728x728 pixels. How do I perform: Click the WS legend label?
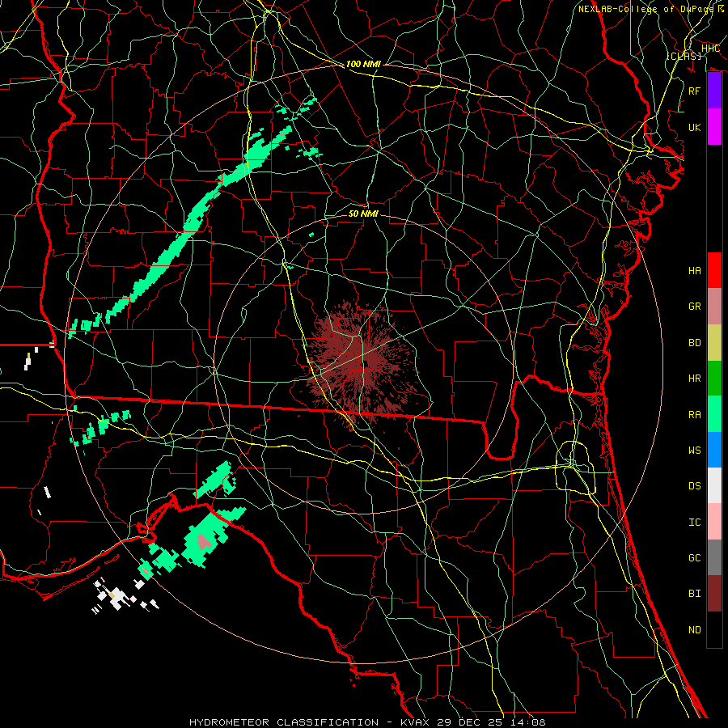tap(695, 450)
